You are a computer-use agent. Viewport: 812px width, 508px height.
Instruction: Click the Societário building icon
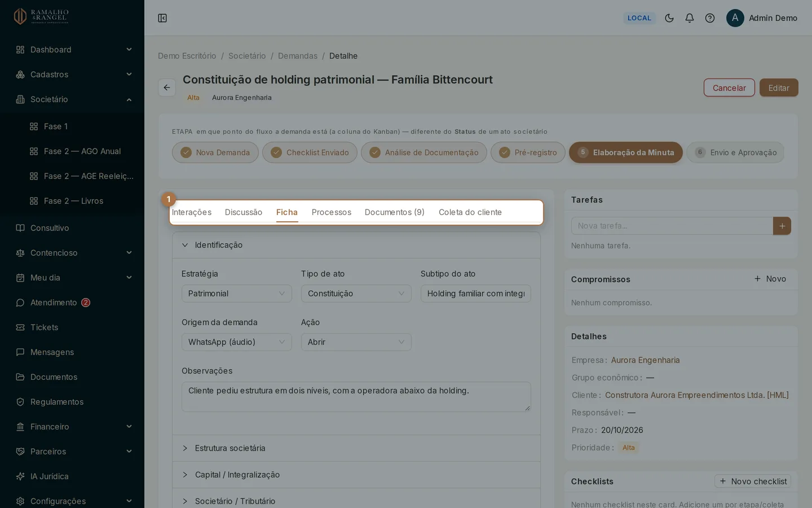(x=20, y=99)
